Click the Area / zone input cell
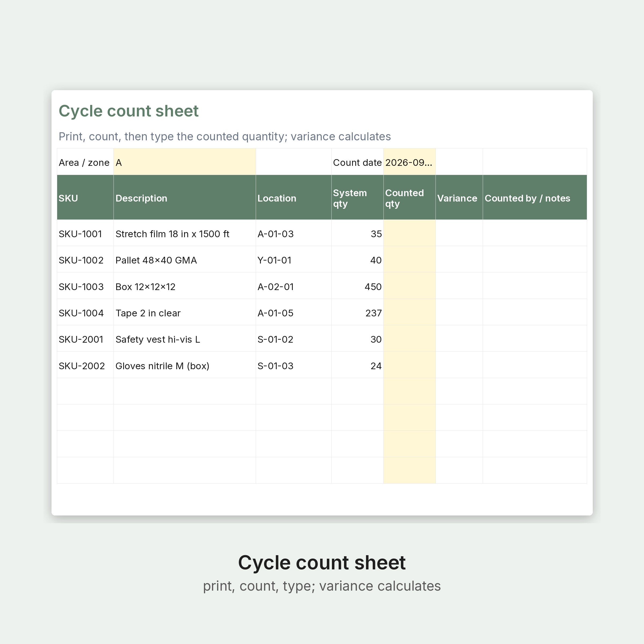Image resolution: width=644 pixels, height=644 pixels. coord(185,162)
